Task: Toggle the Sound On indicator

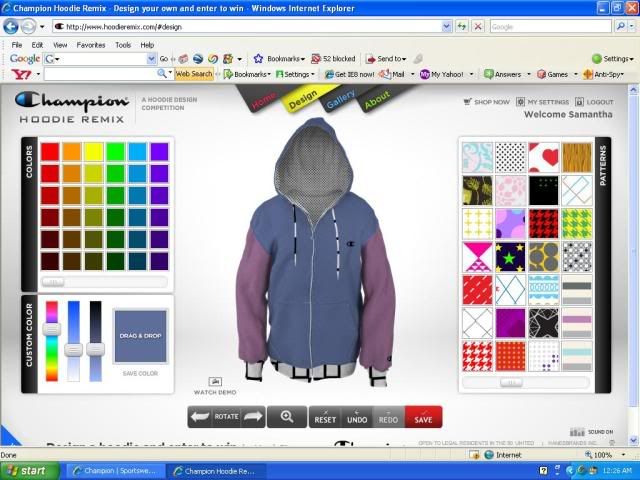Action: pos(591,432)
